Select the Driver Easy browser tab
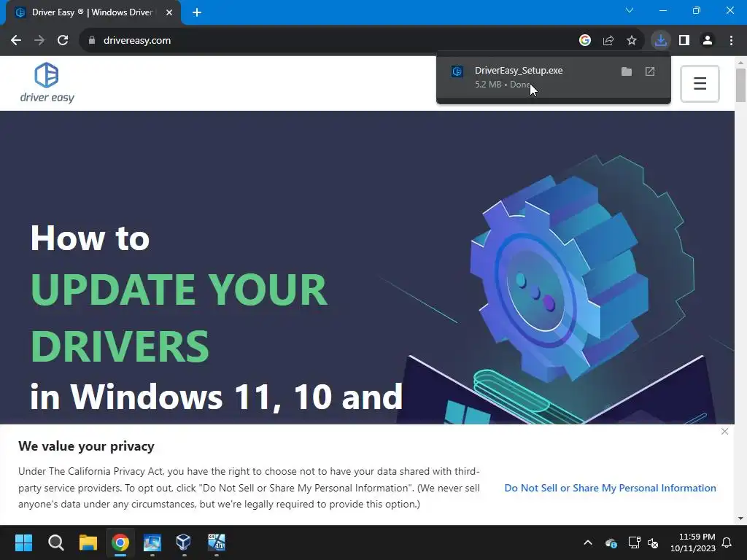747x560 pixels. 93,12
